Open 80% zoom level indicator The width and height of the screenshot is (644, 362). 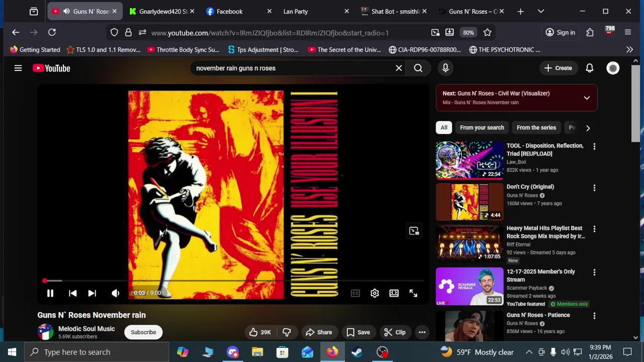[x=468, y=33]
